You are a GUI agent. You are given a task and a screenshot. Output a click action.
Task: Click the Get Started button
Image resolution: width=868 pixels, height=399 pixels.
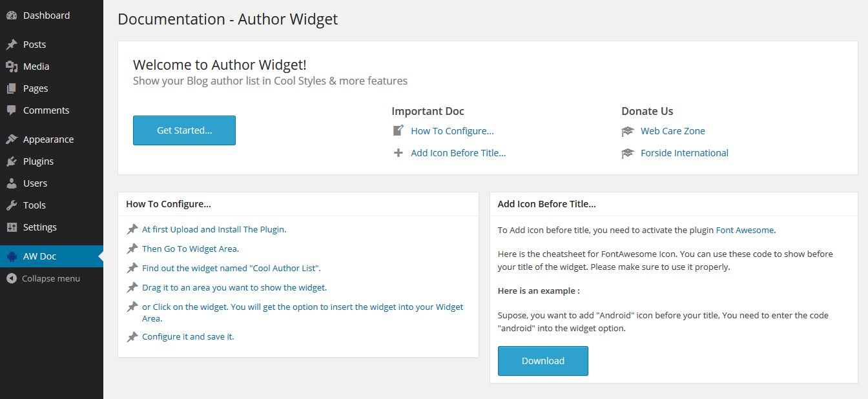[x=184, y=130]
